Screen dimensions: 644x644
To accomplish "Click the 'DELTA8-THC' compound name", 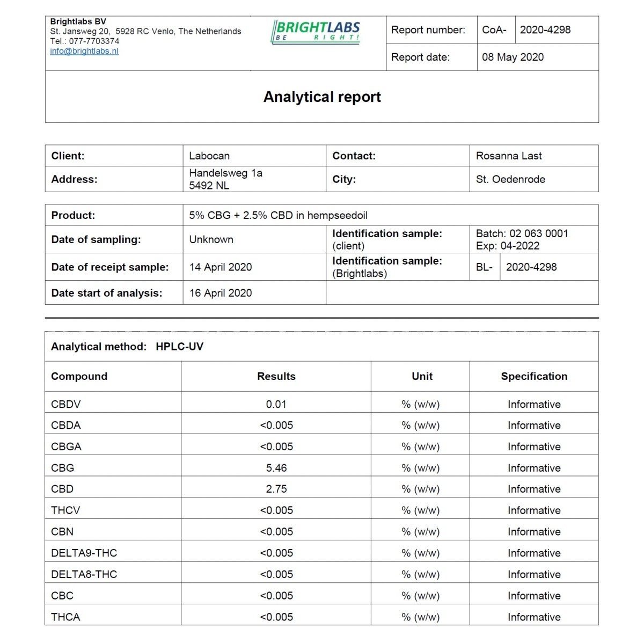I will click(84, 575).
